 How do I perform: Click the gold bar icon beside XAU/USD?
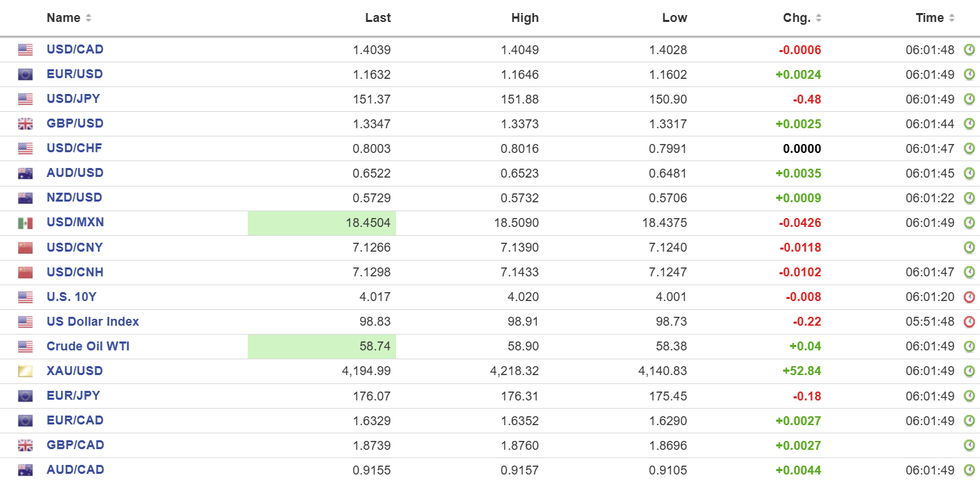click(25, 372)
